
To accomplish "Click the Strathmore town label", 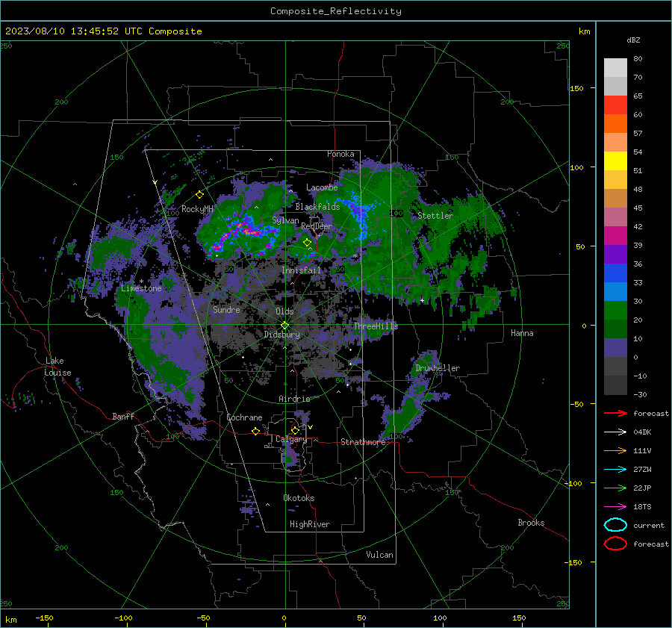I will pos(363,442).
